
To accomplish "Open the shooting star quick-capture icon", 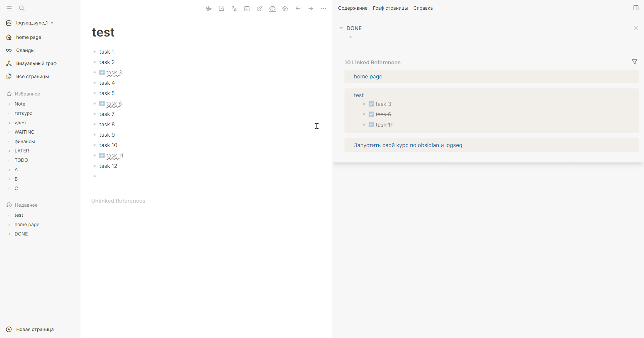I will tap(234, 8).
